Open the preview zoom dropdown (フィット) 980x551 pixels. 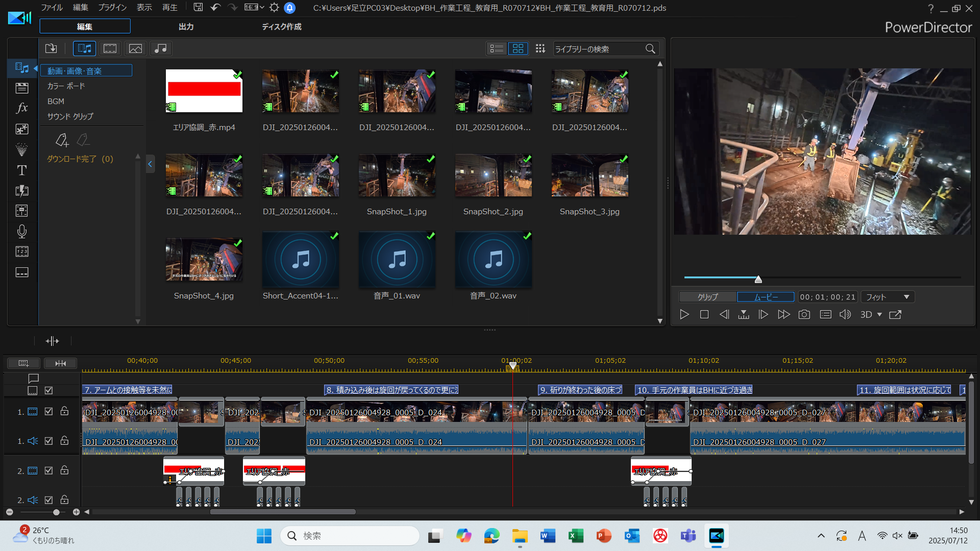[888, 297]
